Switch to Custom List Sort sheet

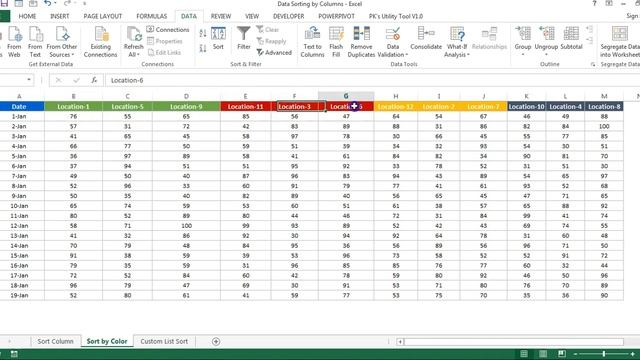tap(164, 341)
